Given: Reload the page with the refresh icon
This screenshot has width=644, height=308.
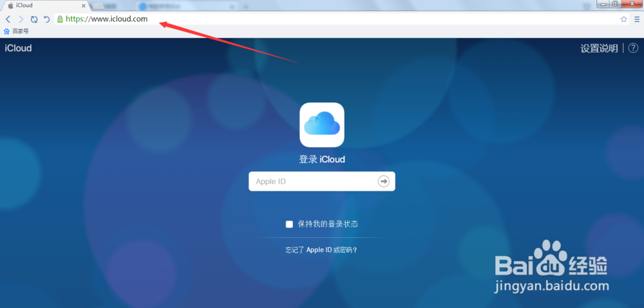Looking at the screenshot, I should [x=35, y=19].
